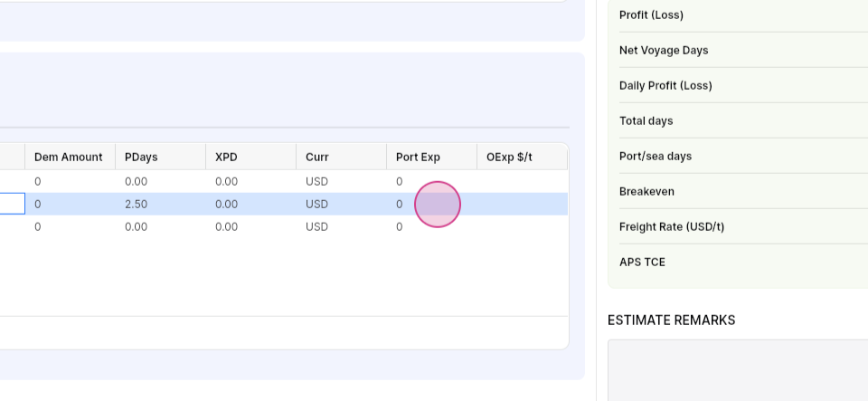868x401 pixels.
Task: Click the Port Exp column header
Action: coord(432,157)
